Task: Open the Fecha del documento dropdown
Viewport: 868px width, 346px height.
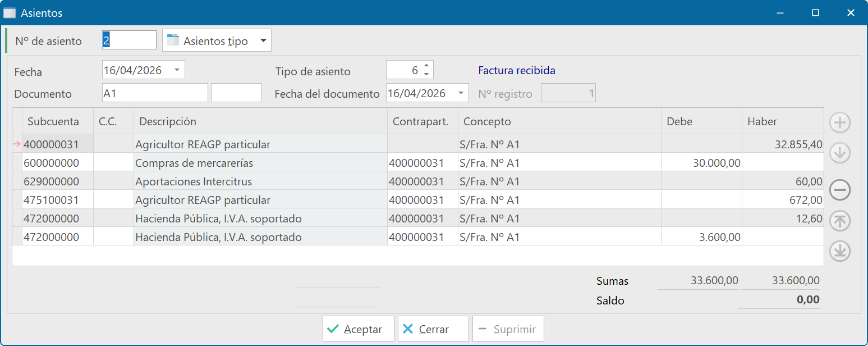Action: [462, 92]
